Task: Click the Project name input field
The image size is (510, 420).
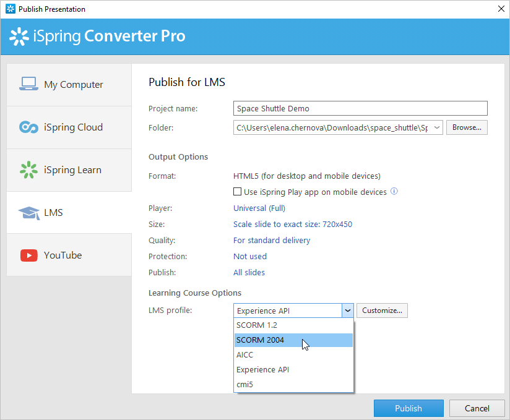Action: [360, 108]
